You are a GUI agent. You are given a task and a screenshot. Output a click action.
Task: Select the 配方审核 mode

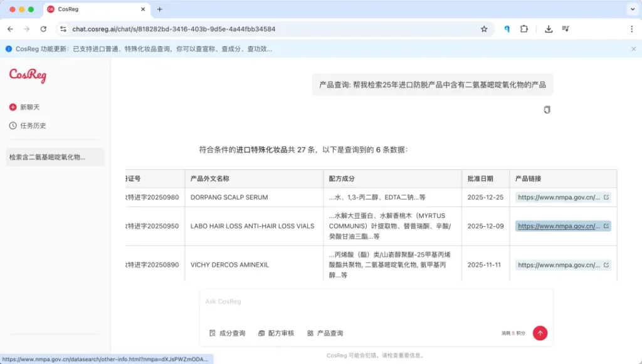tap(276, 333)
